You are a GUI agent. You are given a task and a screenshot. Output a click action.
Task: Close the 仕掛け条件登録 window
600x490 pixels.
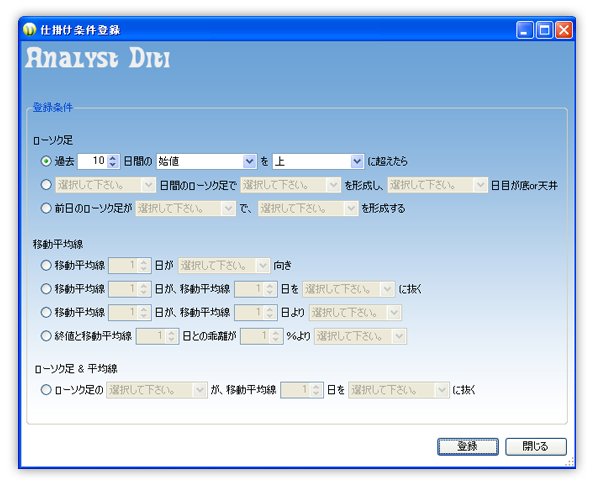(x=564, y=30)
